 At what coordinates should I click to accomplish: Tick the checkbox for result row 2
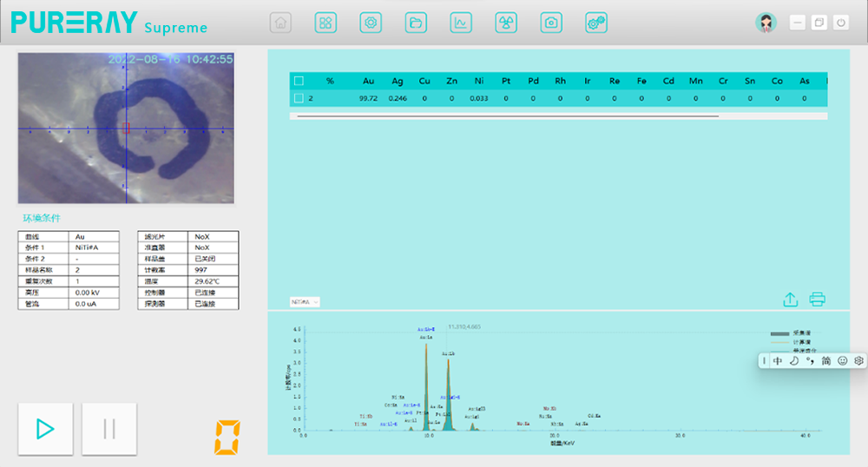299,98
